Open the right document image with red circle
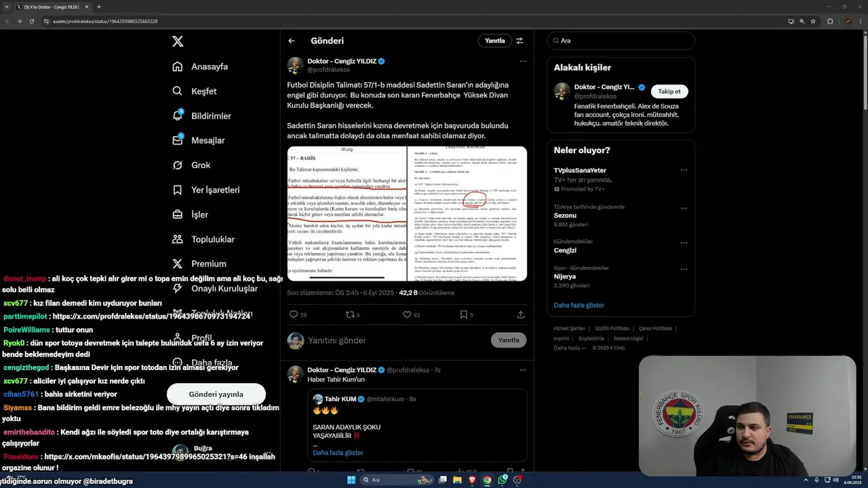This screenshot has height=488, width=868. click(467, 213)
